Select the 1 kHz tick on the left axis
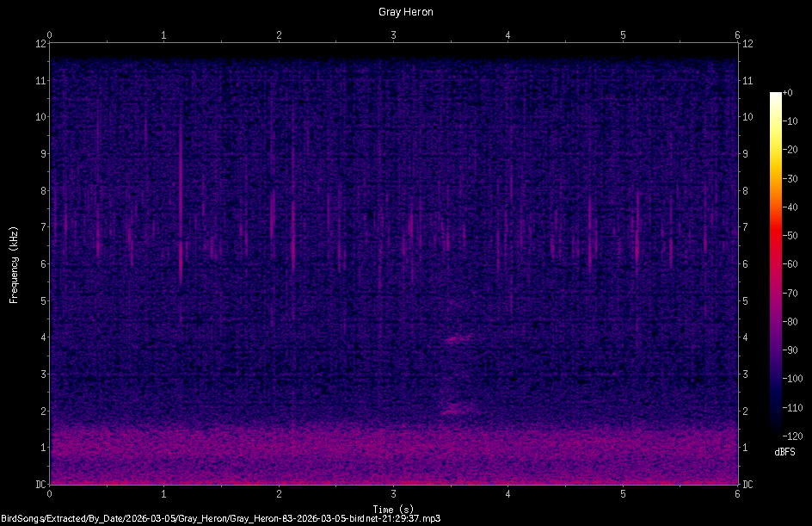 click(x=41, y=446)
